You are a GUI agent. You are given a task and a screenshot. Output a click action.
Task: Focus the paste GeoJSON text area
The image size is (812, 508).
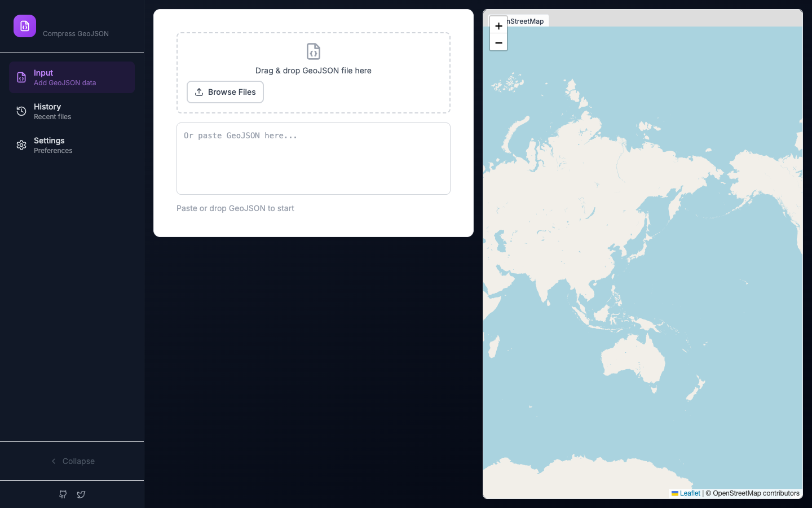314,159
